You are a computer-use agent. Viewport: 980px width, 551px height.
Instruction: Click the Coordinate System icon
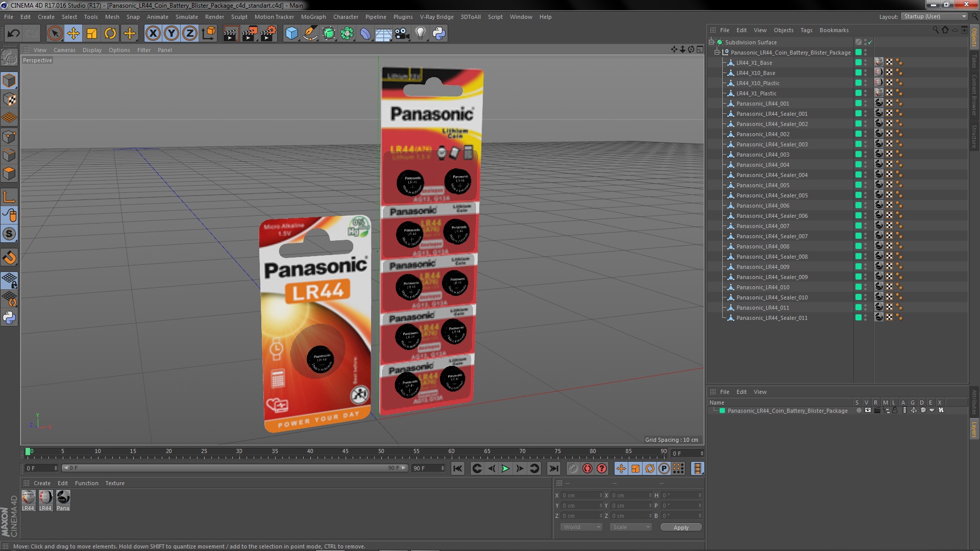tap(208, 34)
